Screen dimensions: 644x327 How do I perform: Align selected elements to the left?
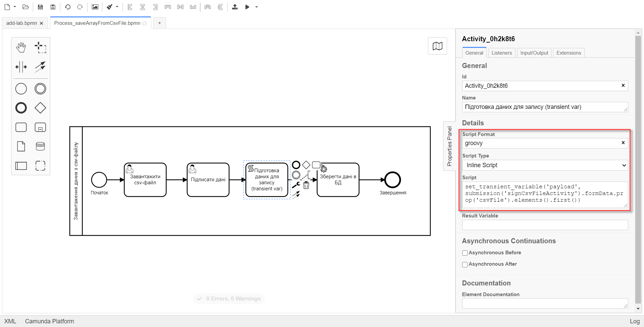pyautogui.click(x=130, y=7)
